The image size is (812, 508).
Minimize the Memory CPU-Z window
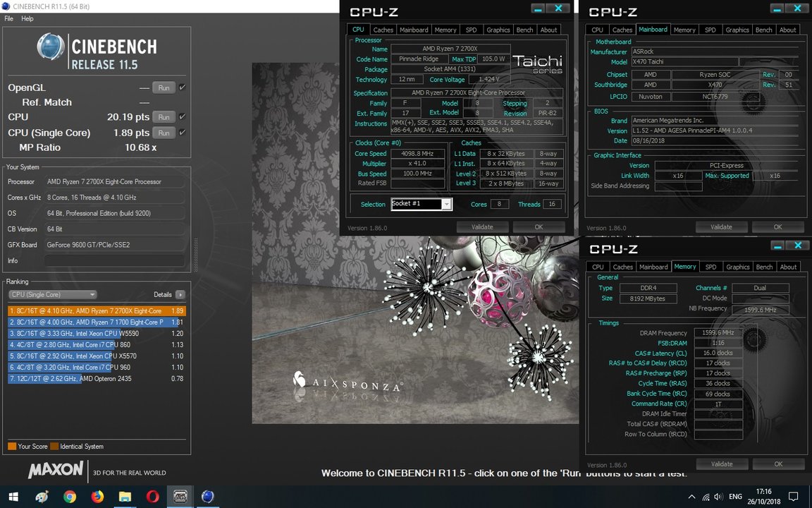tap(778, 246)
